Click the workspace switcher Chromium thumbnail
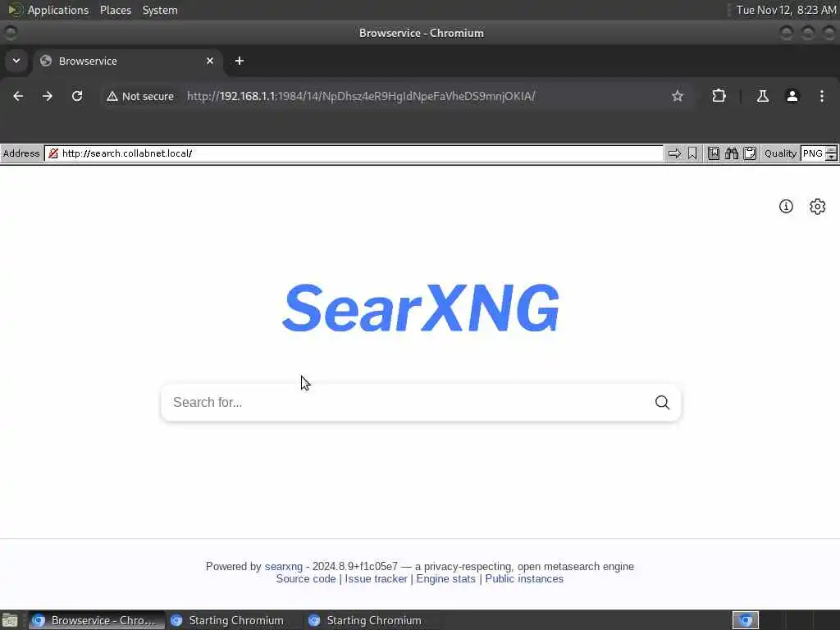 745,620
